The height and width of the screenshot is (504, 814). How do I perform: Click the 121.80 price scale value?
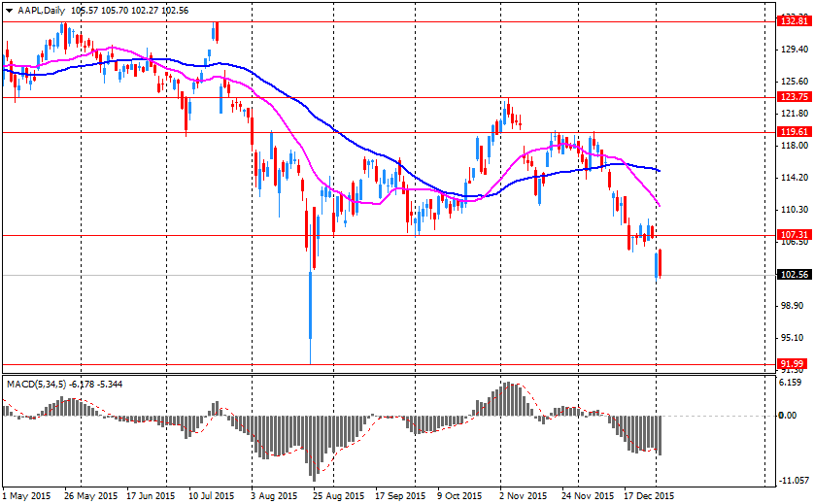coord(795,114)
